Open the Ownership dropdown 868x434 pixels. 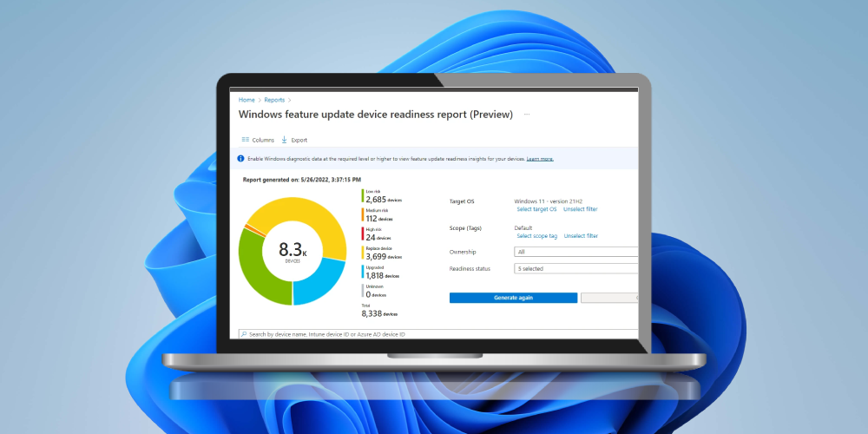tap(575, 252)
